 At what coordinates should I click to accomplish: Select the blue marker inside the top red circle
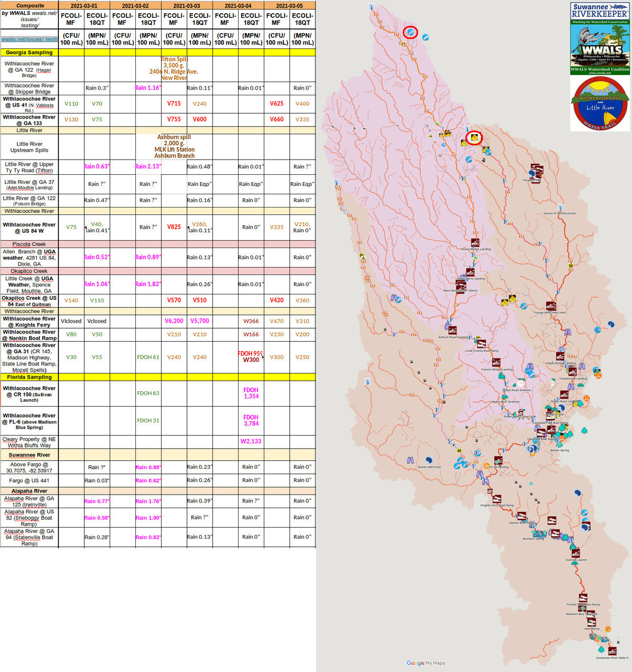(410, 33)
